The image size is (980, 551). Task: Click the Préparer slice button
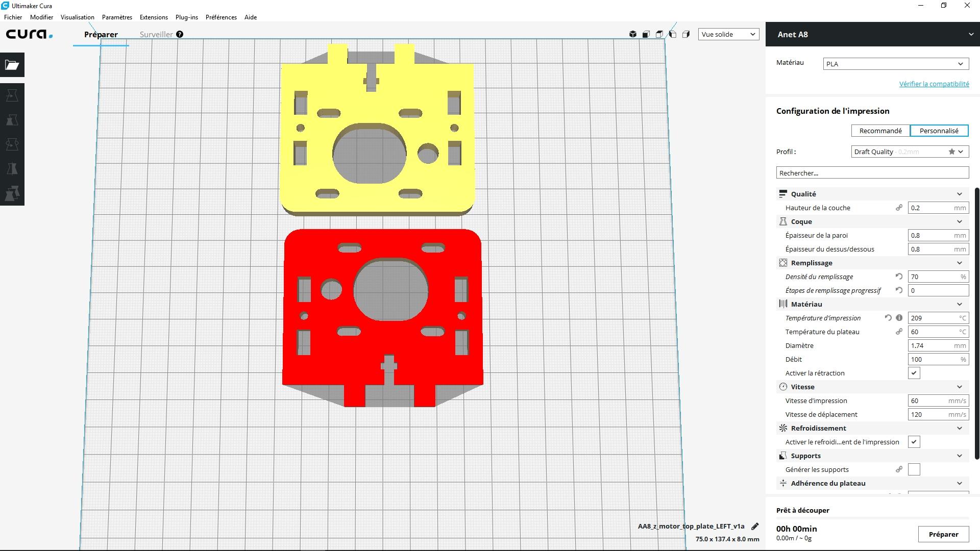tap(943, 534)
